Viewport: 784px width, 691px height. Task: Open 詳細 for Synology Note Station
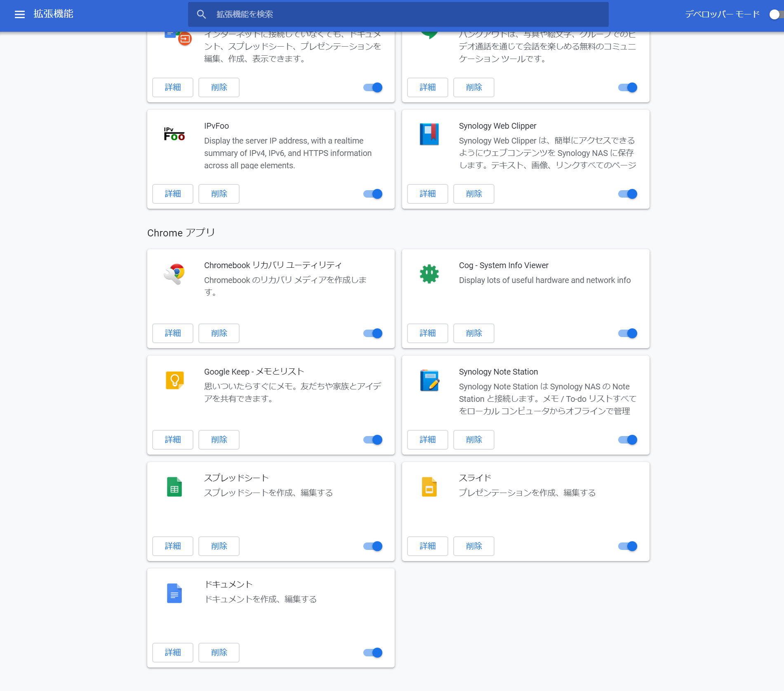pos(428,440)
